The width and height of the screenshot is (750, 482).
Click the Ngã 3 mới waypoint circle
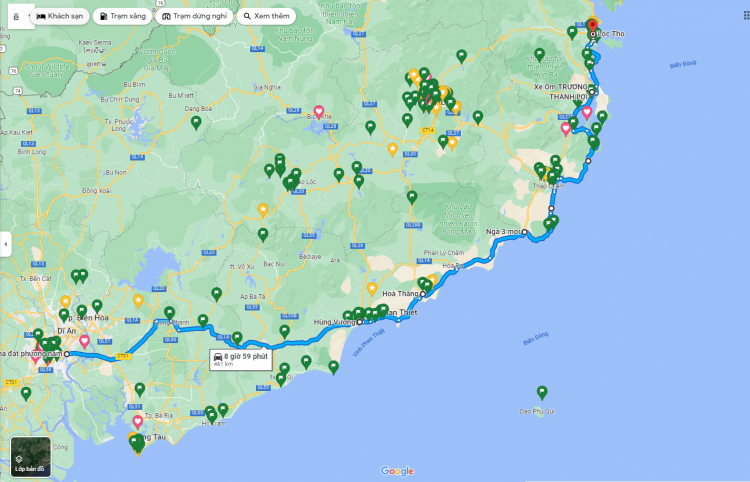524,232
